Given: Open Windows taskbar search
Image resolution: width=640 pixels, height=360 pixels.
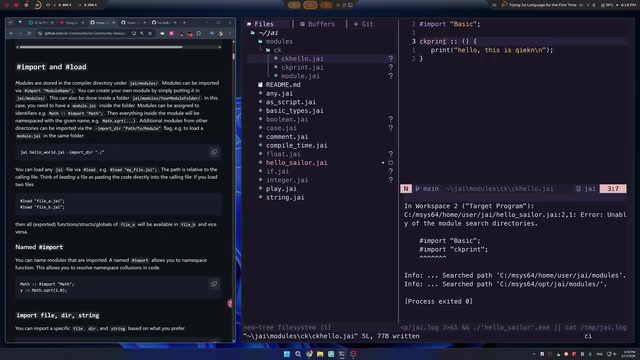Looking at the screenshot, I should 298,354.
